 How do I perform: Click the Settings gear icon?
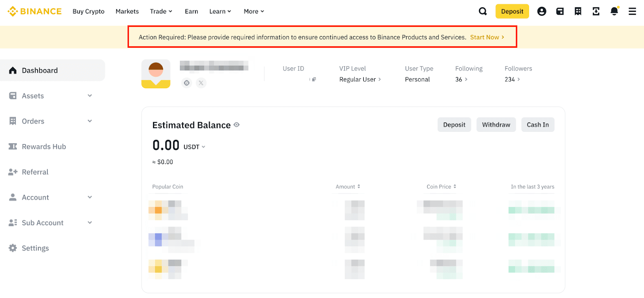[x=13, y=248]
